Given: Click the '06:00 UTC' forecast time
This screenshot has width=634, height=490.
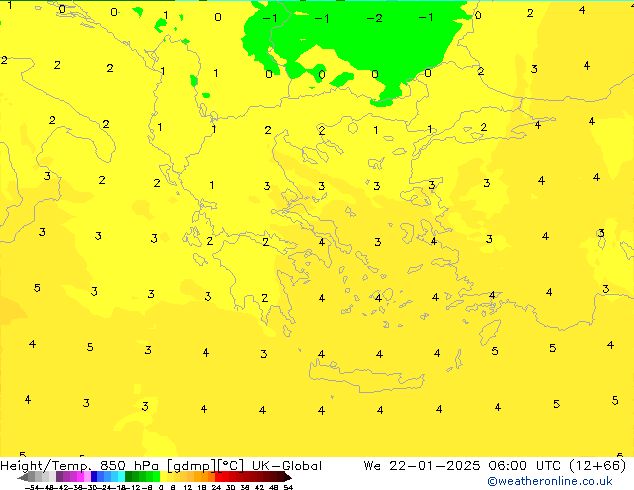Looking at the screenshot, I should (x=524, y=466).
